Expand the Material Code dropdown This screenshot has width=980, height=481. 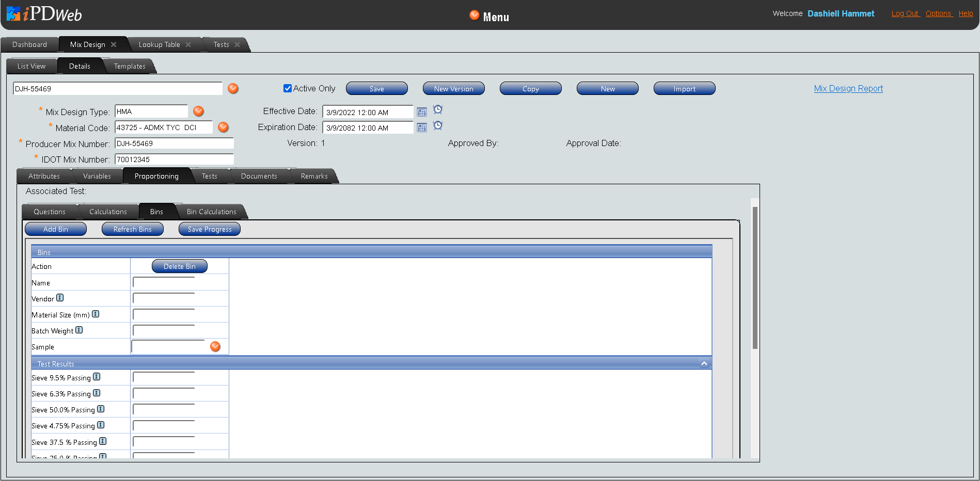pos(223,127)
